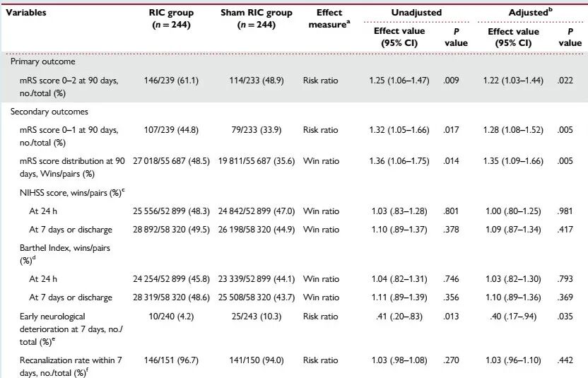
Task: Click the 25/243 (10.3) sham value
Action: tap(257, 317)
